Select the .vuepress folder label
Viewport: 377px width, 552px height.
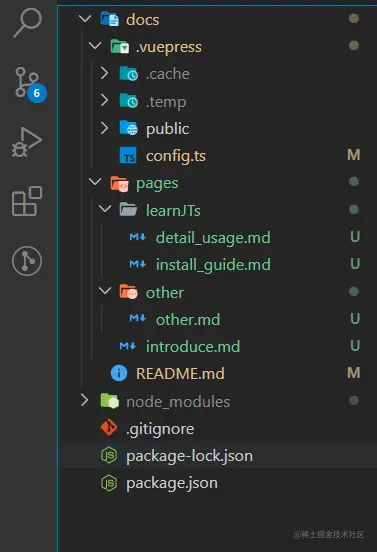coord(169,47)
